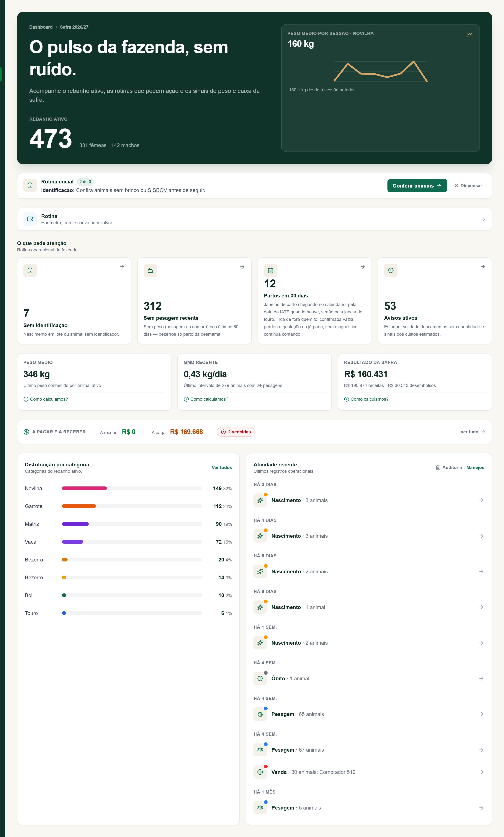Viewport: 504px width, 837px height.
Task: Click Ver todos in Distribuição por categoria
Action: 222,467
